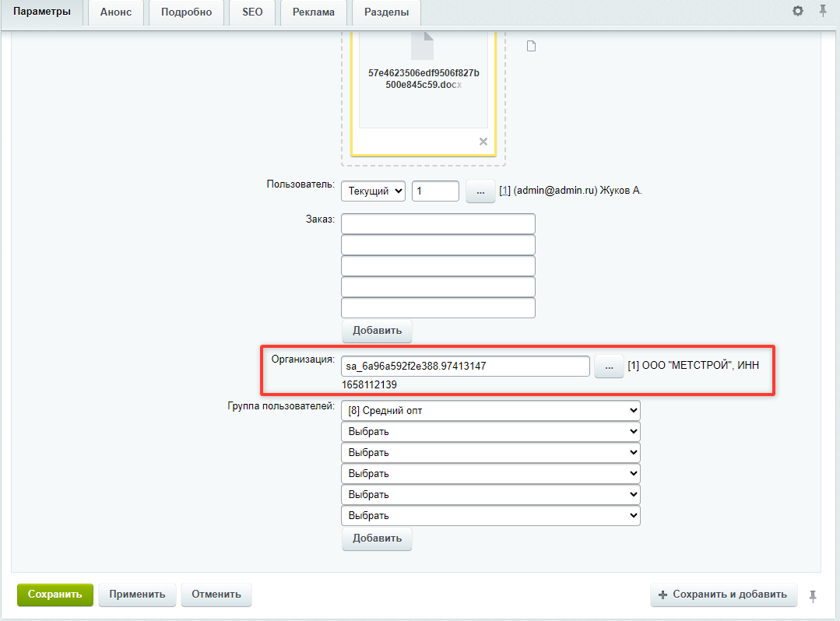The width and height of the screenshot is (840, 621).
Task: Click the Заказ label
Action: [x=320, y=219]
